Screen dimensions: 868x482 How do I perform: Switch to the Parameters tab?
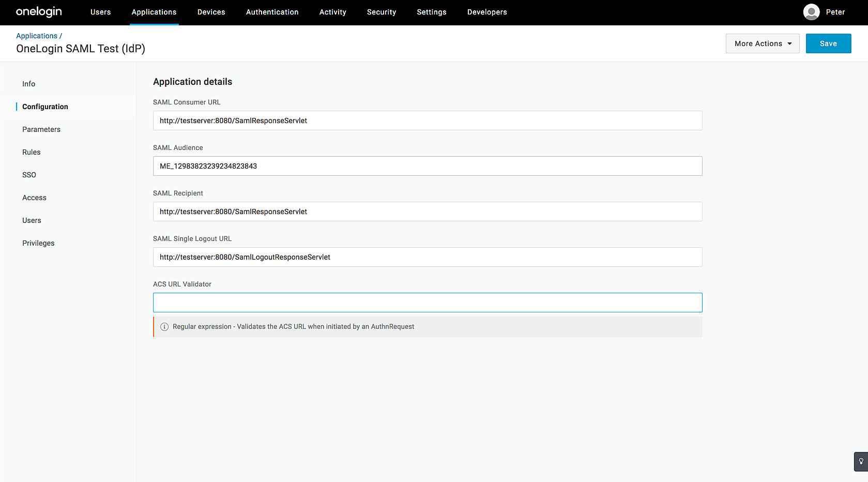[x=41, y=129]
